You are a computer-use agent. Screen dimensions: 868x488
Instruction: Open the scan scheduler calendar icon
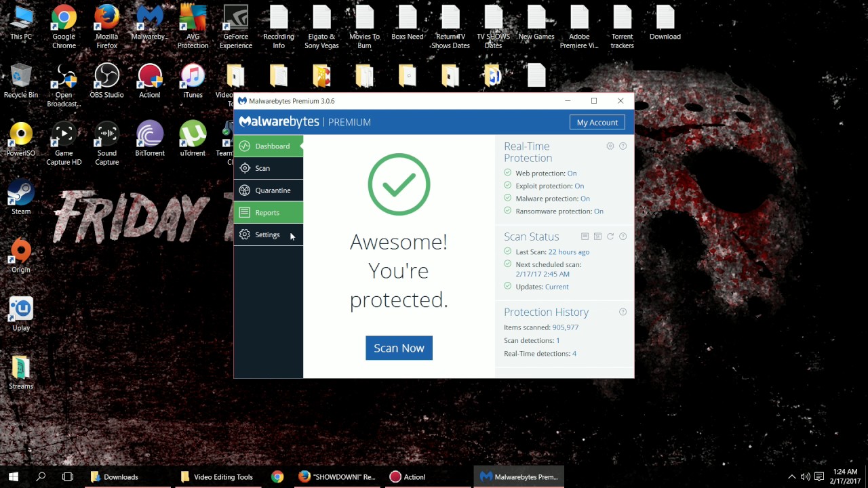[x=597, y=237]
